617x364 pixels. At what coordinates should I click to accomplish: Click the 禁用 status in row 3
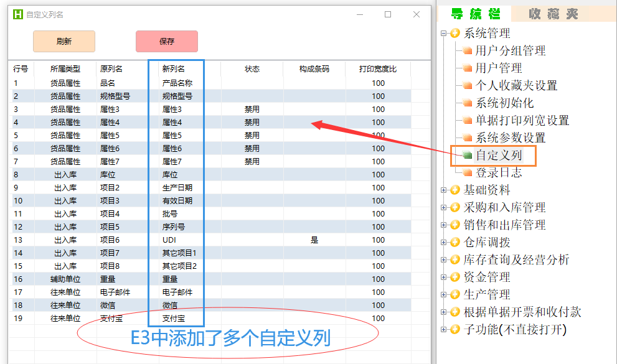click(252, 110)
